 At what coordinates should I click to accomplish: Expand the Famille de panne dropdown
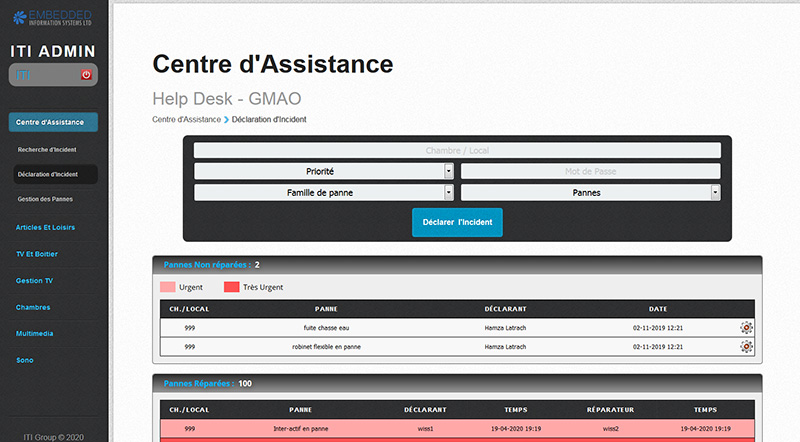click(x=324, y=192)
